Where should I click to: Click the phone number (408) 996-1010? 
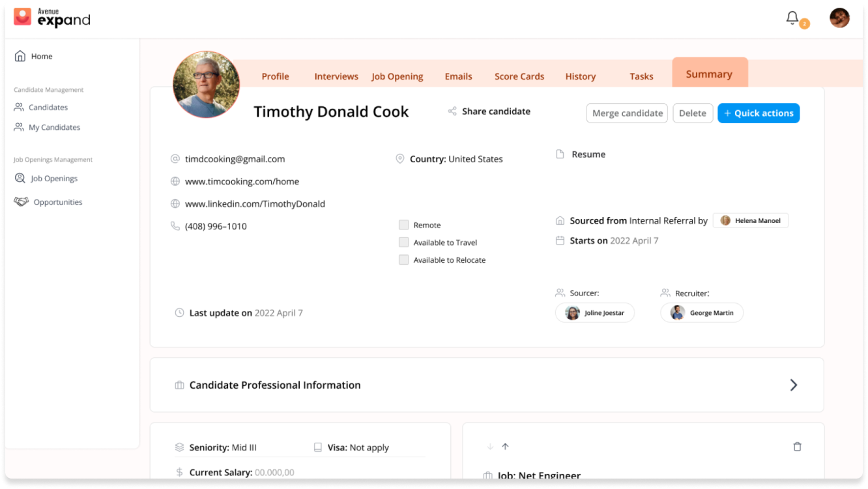coord(216,226)
